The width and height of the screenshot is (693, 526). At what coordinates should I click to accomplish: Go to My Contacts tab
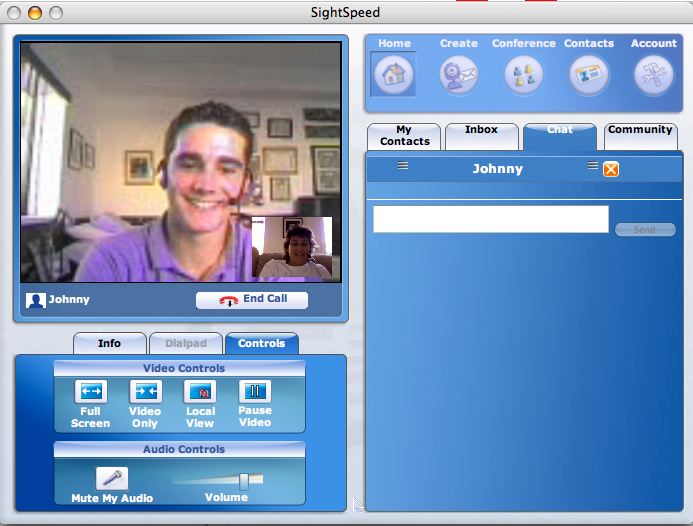(405, 136)
